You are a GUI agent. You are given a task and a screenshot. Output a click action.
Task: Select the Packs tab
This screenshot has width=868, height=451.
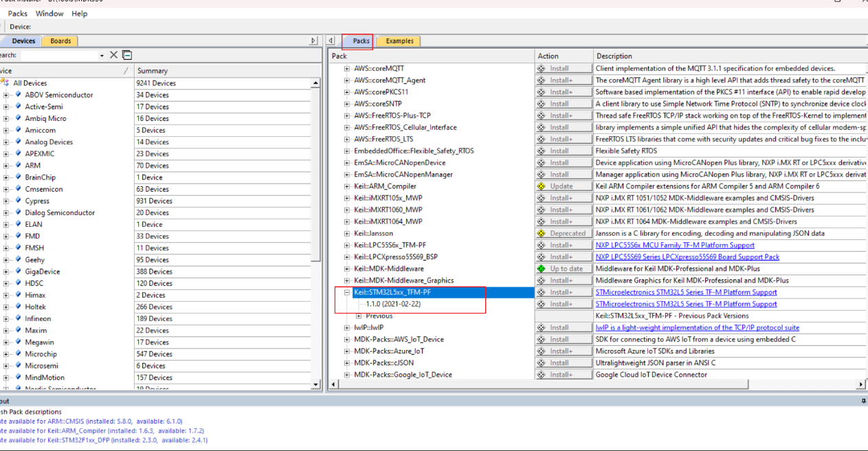(361, 41)
